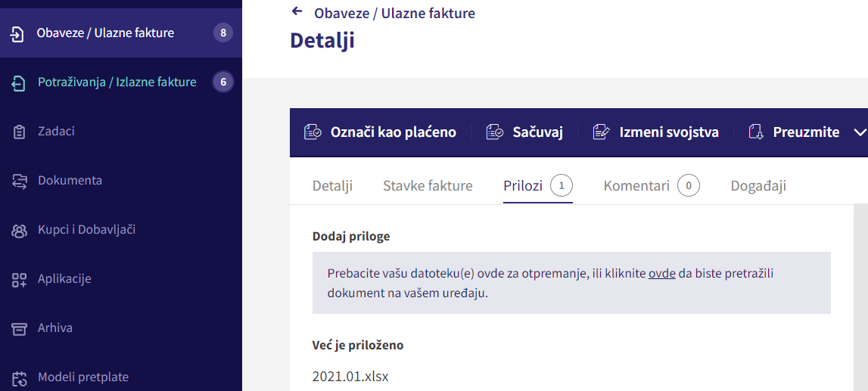The width and height of the screenshot is (868, 391).
Task: Click the Prilozi count badge 1
Action: click(x=562, y=186)
